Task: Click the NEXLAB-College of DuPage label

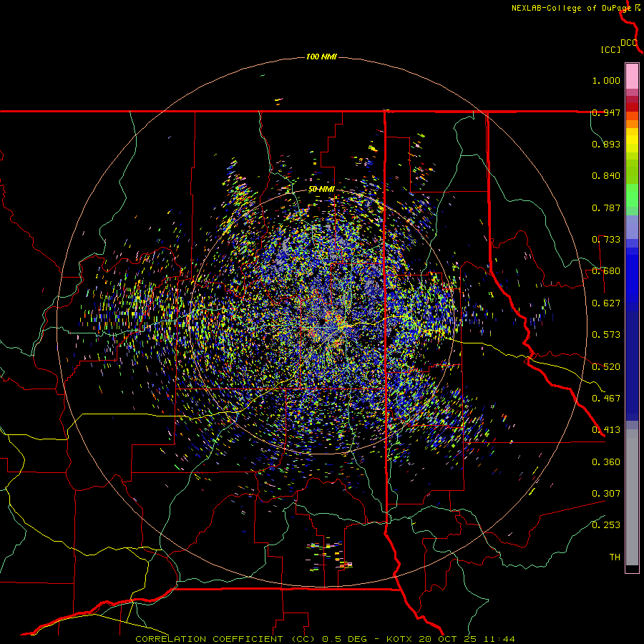Action: coord(571,8)
